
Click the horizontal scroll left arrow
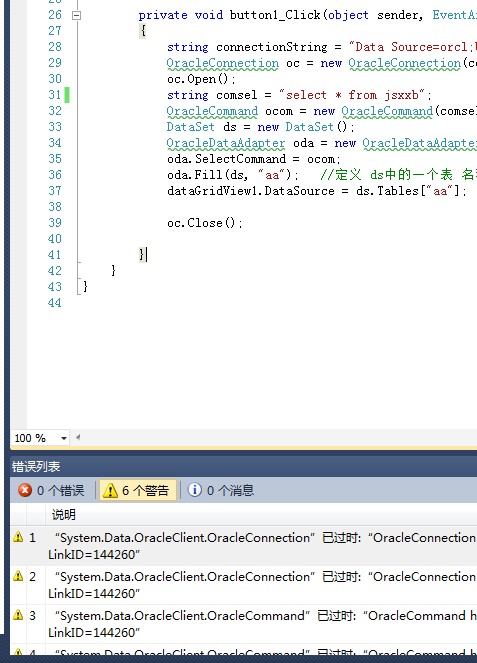pos(78,438)
